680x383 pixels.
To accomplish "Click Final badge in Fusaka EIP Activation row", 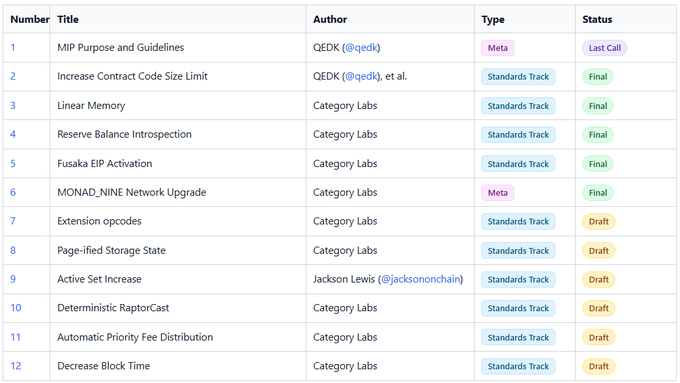I will pos(598,164).
